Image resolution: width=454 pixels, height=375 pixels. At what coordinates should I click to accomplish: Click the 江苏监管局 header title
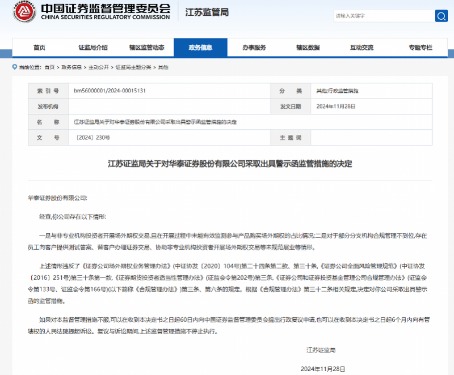click(x=207, y=12)
